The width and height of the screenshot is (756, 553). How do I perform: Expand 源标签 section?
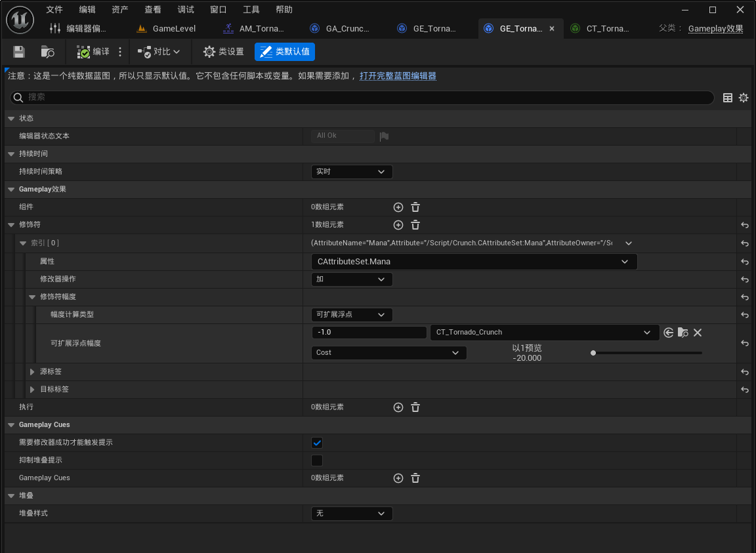click(32, 372)
